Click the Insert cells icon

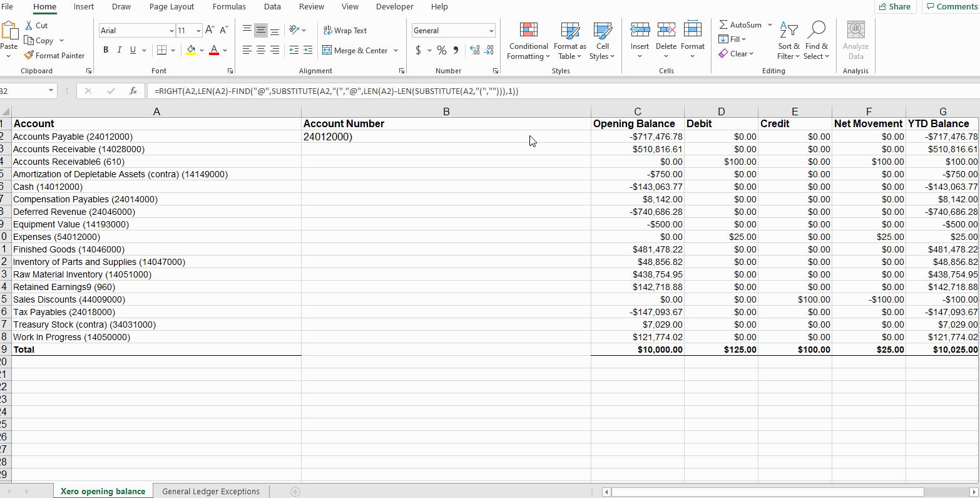point(640,29)
